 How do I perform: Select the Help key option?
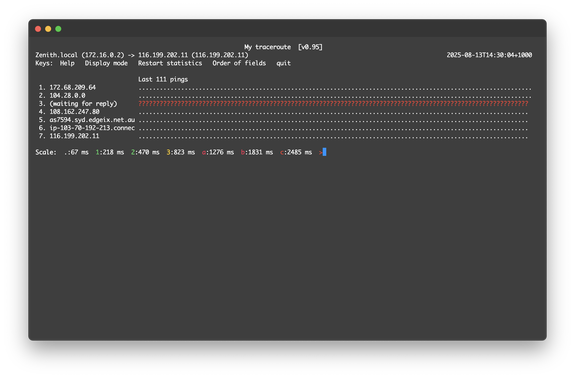67,63
